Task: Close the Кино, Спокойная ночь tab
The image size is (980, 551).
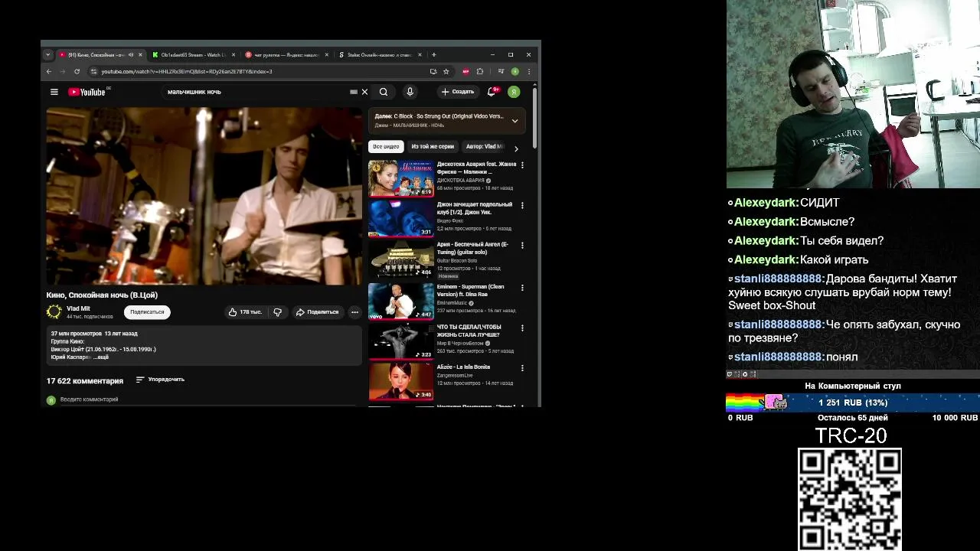Action: coord(140,55)
